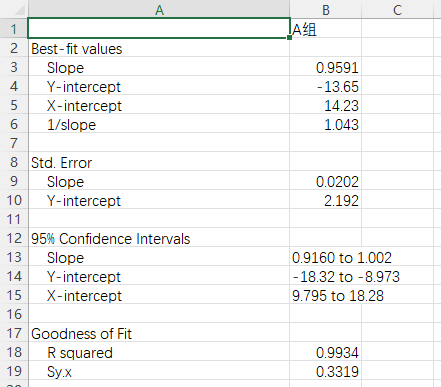Select column B header
This screenshot has height=387, width=441.
(326, 10)
